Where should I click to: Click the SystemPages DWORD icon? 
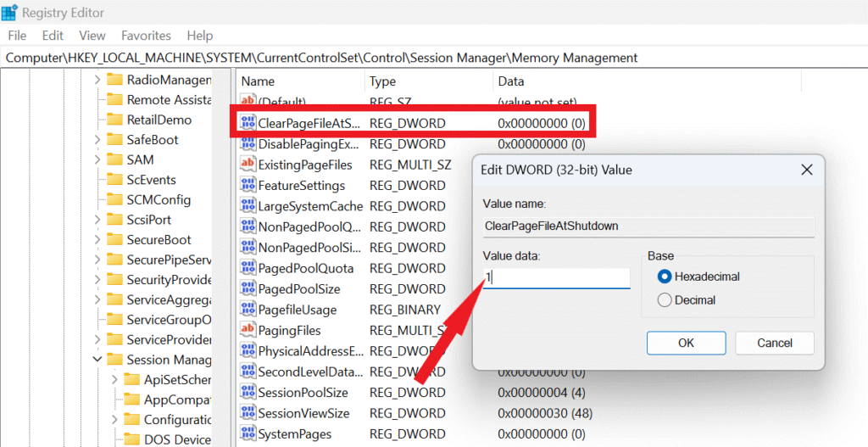[x=248, y=434]
